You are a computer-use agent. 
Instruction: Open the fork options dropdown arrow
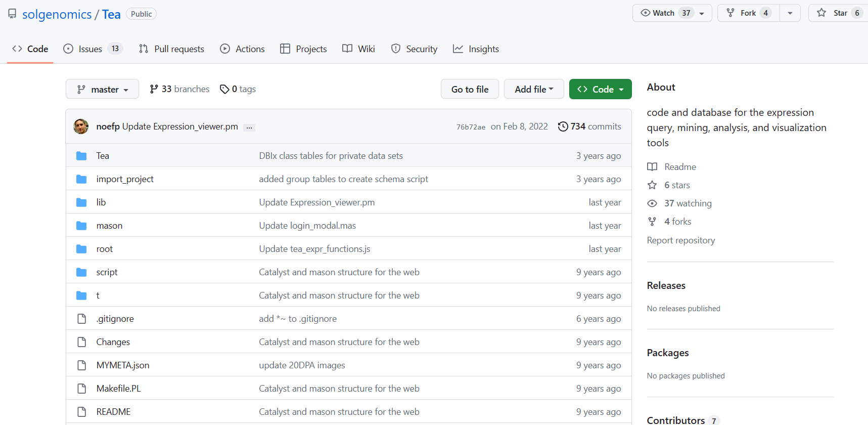tap(790, 13)
